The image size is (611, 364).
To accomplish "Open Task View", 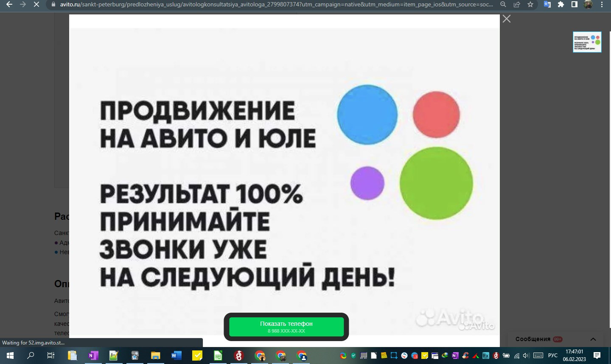I will click(x=50, y=356).
